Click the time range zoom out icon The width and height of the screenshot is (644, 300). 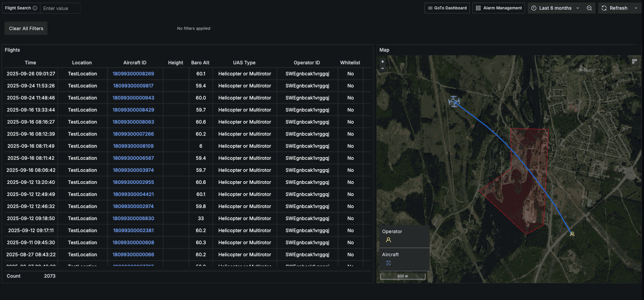point(589,8)
